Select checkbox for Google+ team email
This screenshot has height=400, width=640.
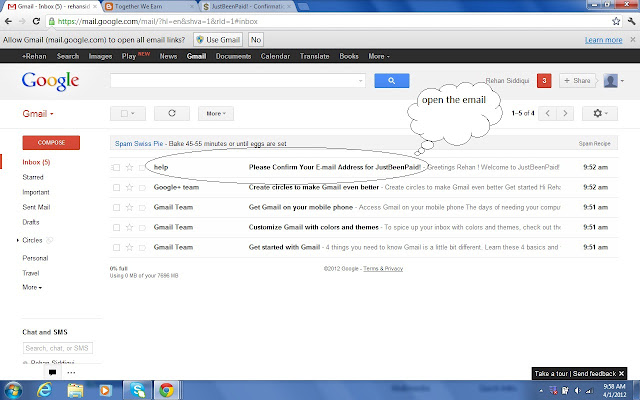[116, 187]
